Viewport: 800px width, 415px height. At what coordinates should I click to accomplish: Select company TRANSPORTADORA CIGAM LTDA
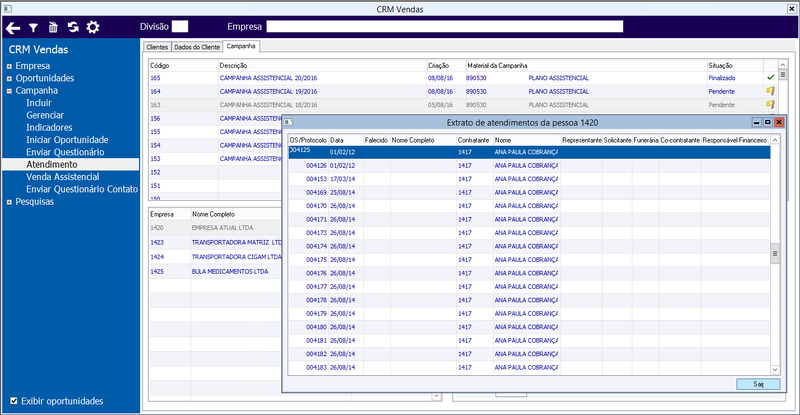click(x=237, y=257)
